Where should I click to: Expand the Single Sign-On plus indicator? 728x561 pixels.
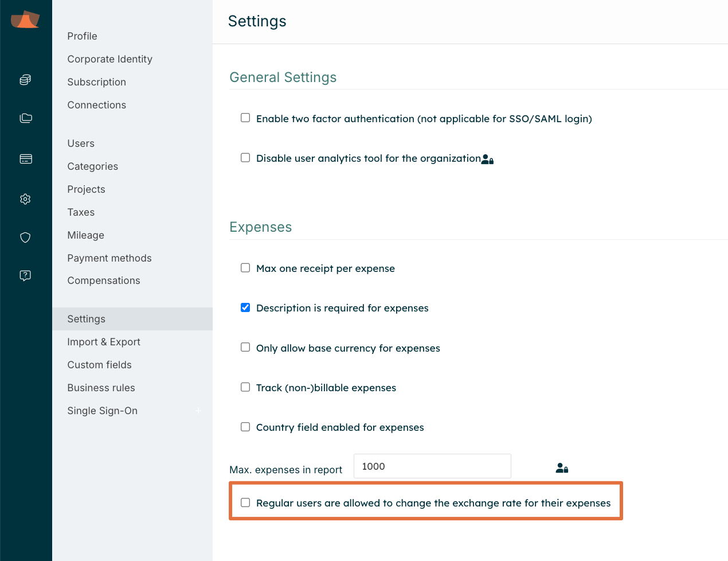(x=198, y=411)
